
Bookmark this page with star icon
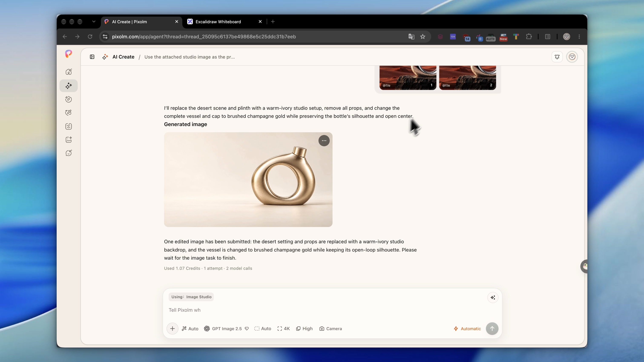(423, 37)
